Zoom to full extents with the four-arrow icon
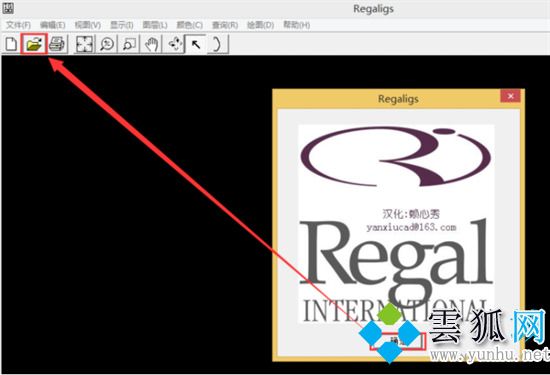 [84, 44]
